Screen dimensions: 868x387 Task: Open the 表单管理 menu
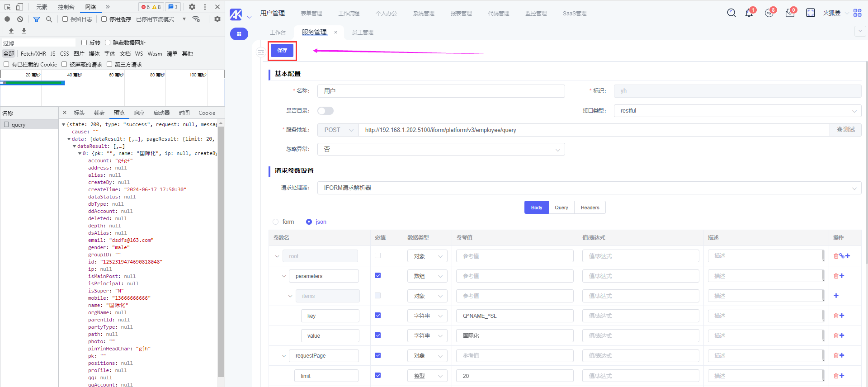[x=311, y=14]
